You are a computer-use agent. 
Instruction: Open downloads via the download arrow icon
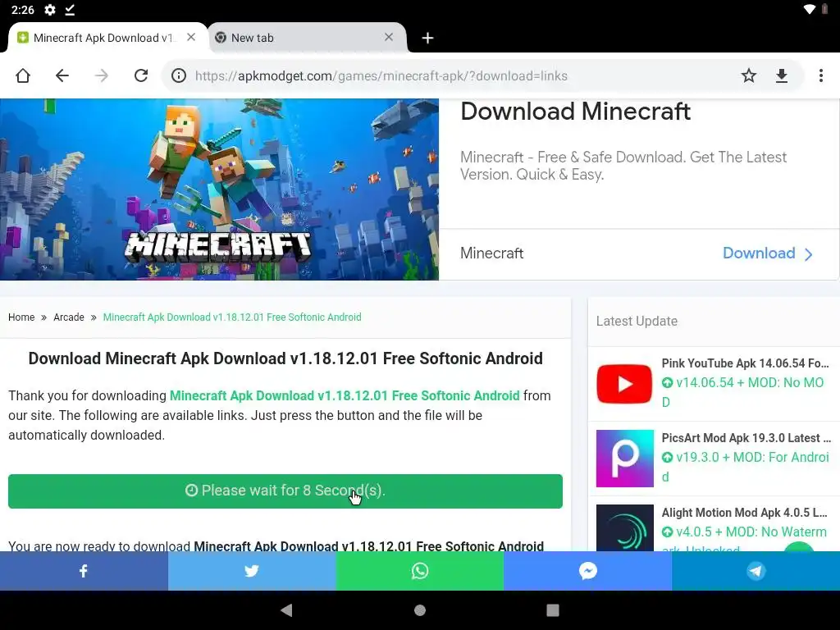click(782, 75)
